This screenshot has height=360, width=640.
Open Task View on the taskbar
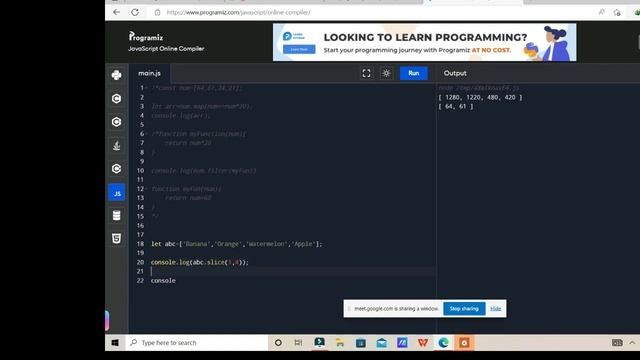point(298,343)
